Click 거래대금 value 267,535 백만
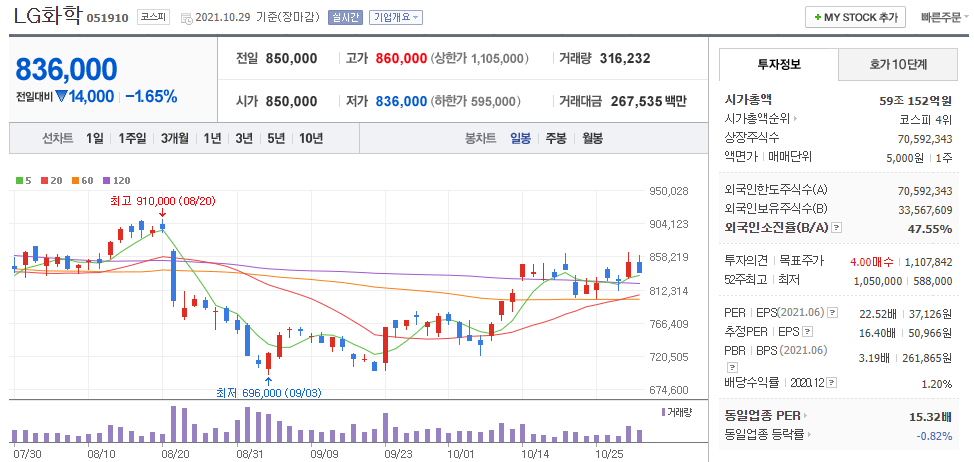The width and height of the screenshot is (974, 462). 649,101
